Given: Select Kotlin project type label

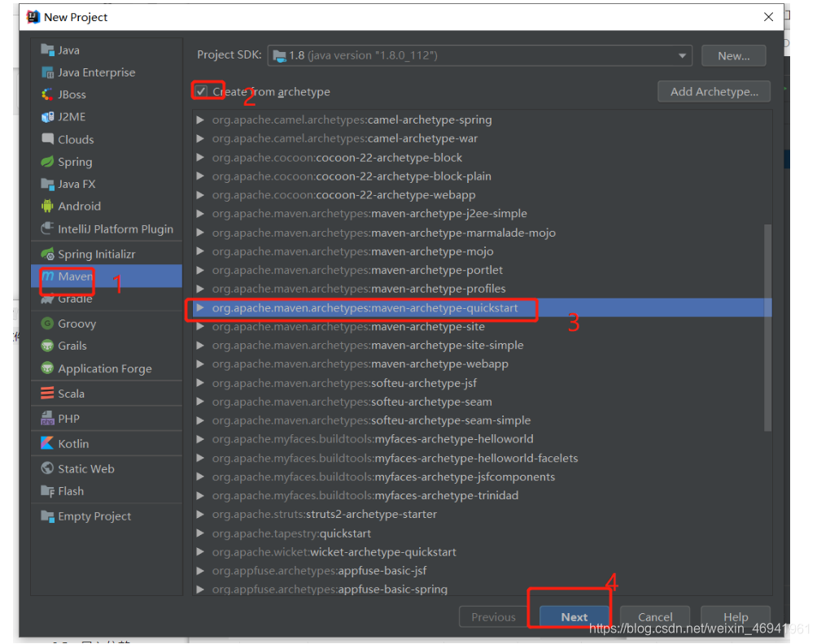Looking at the screenshot, I should click(73, 444).
